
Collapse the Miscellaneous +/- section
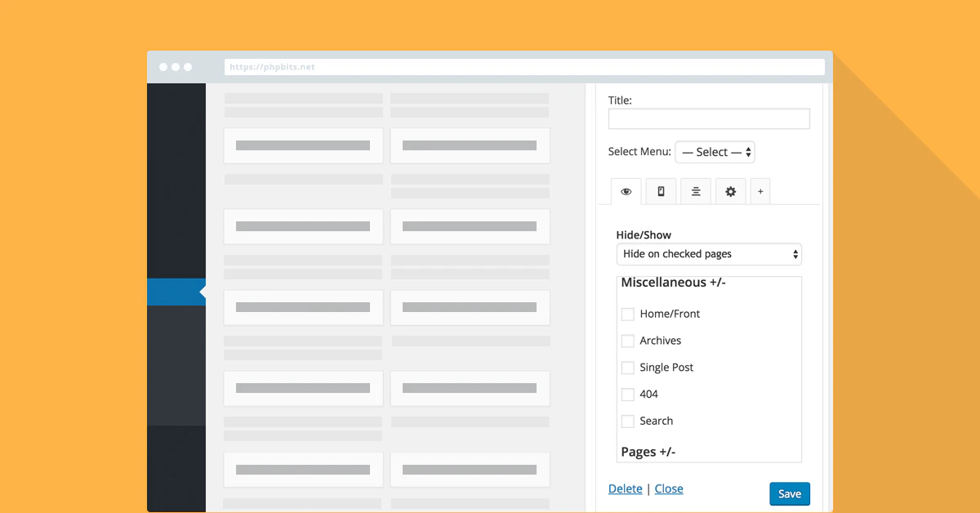pos(673,283)
